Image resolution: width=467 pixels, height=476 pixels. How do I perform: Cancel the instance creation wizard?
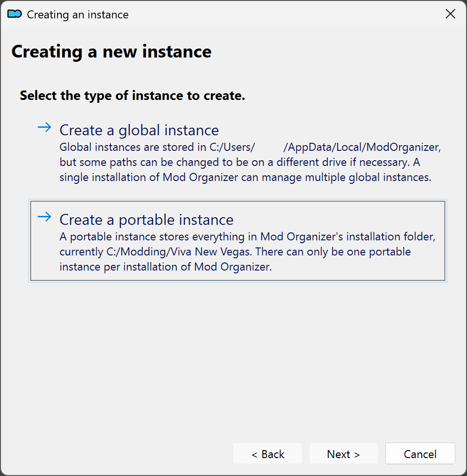pyautogui.click(x=420, y=454)
